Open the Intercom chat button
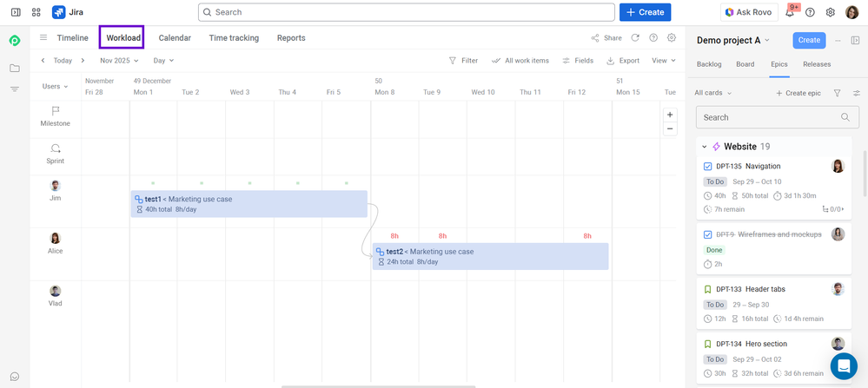The width and height of the screenshot is (868, 388). coord(844,366)
